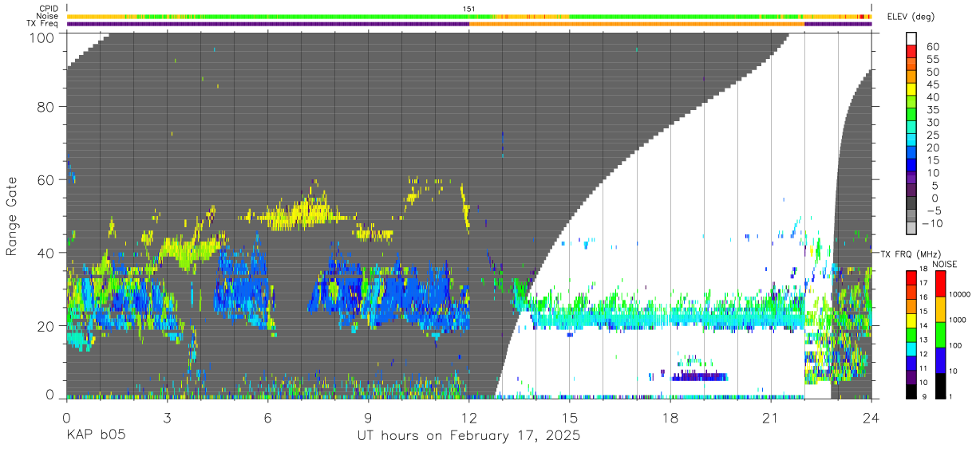The image size is (980, 452).
Task: Click the NOISE legend title
Action: point(946,264)
